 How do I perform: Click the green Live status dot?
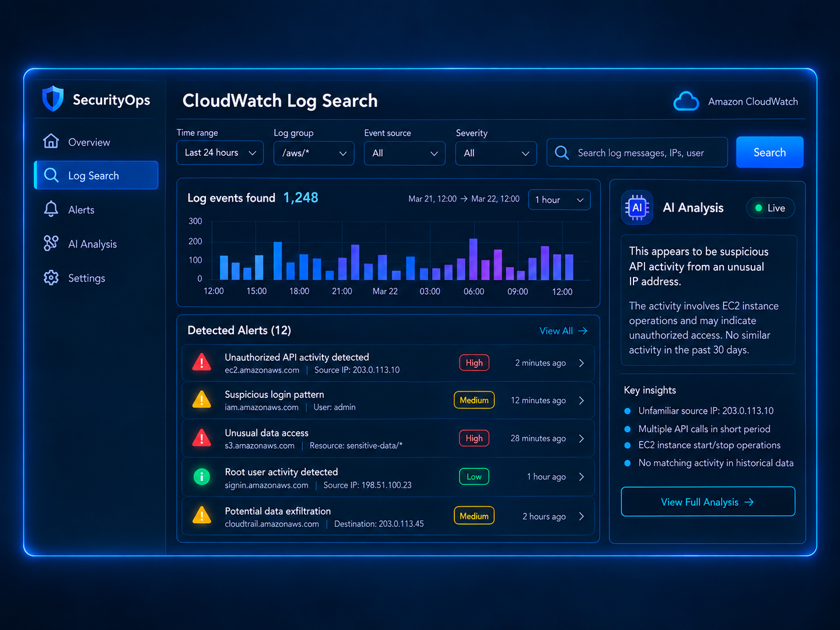[758, 208]
